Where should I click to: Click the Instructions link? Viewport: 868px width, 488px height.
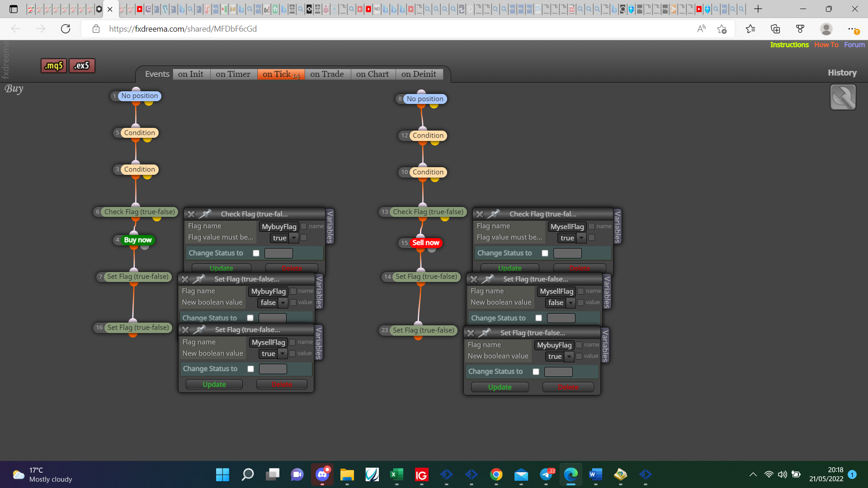pos(789,45)
